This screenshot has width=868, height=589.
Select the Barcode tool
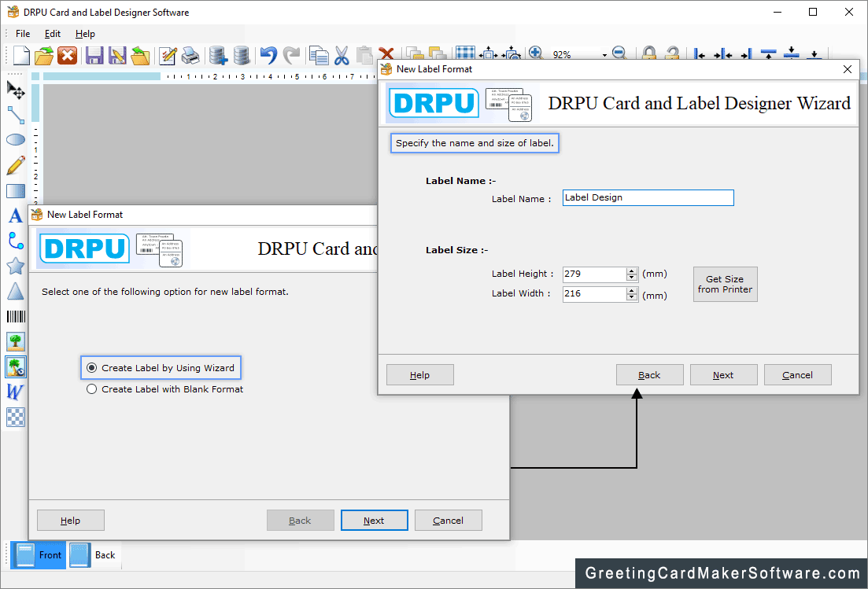[16, 316]
